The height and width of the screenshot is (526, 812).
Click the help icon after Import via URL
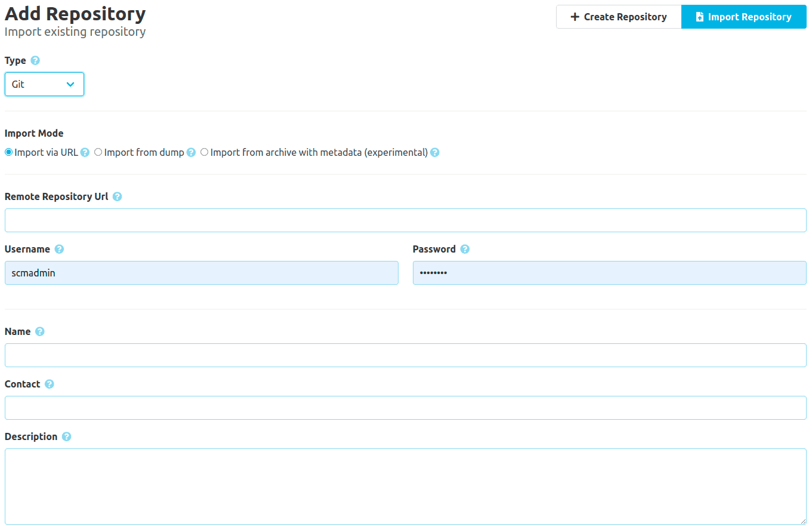coord(86,152)
